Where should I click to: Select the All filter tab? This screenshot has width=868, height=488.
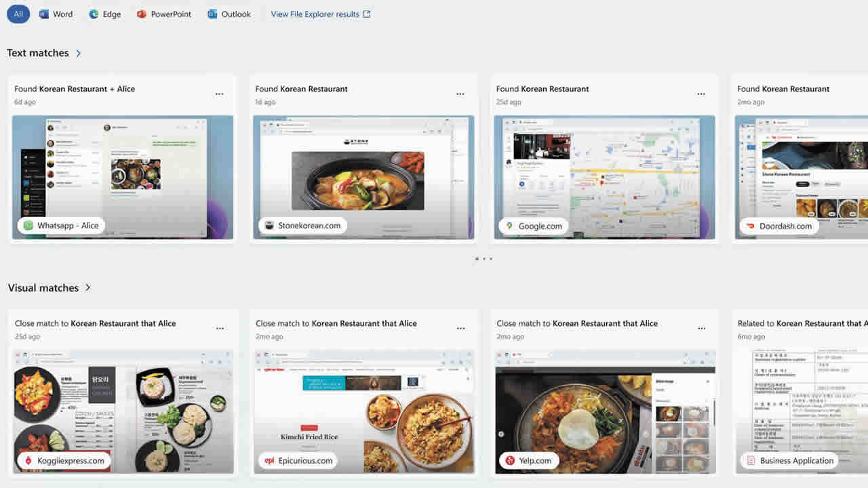pyautogui.click(x=18, y=14)
